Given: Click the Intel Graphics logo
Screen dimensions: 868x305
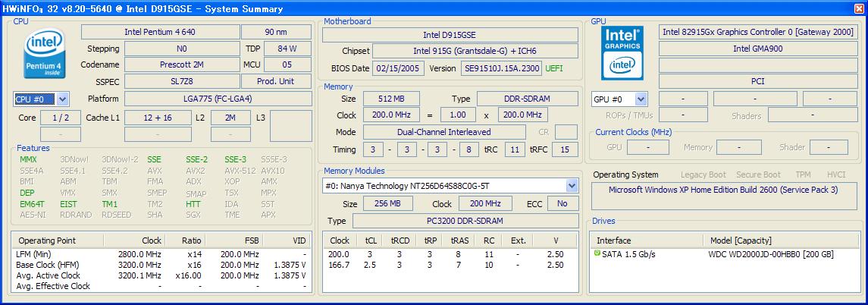Looking at the screenshot, I should click(x=622, y=53).
